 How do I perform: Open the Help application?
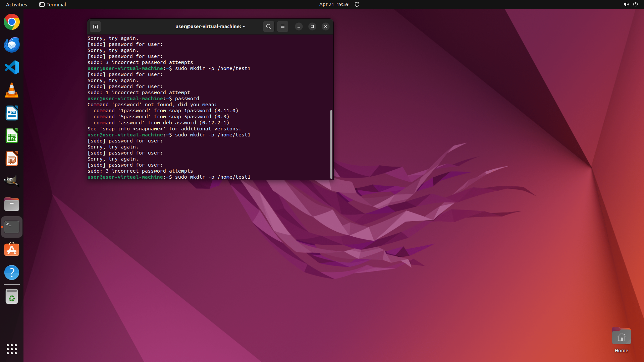coord(12,273)
